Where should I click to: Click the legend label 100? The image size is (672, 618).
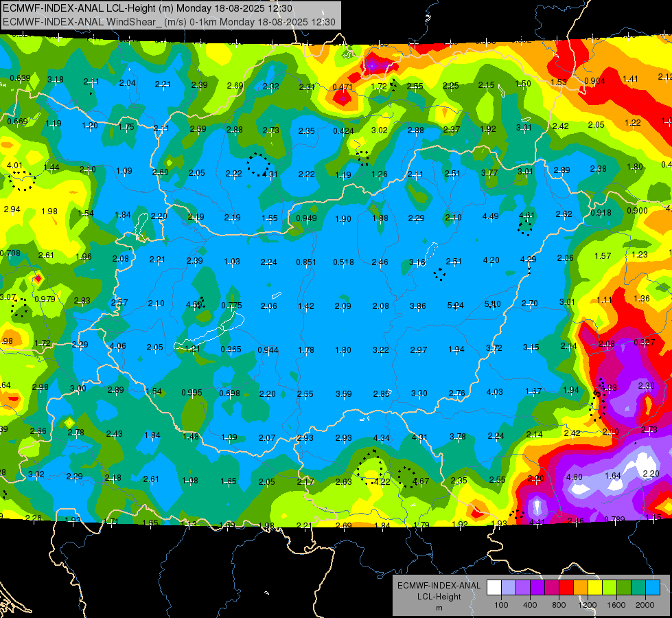501,605
